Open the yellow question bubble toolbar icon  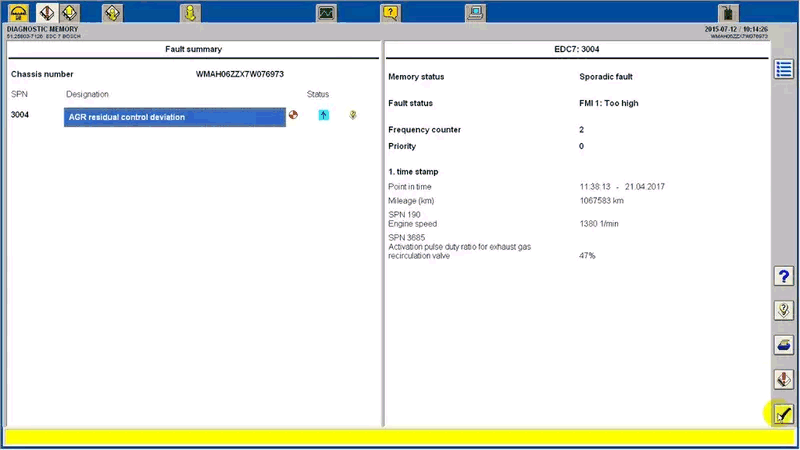[391, 13]
